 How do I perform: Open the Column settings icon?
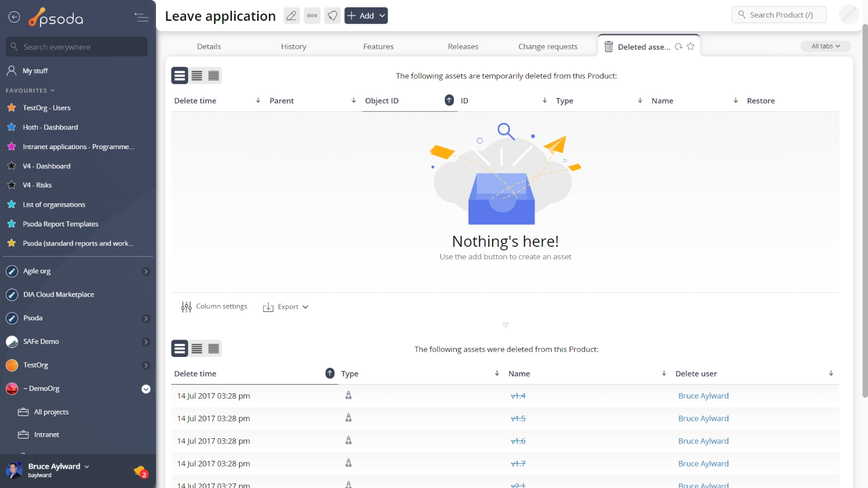click(186, 307)
